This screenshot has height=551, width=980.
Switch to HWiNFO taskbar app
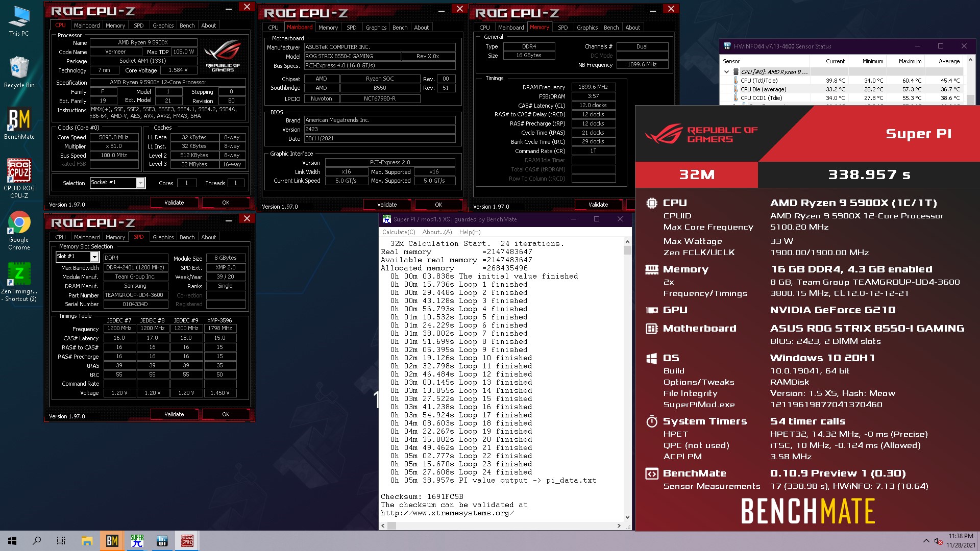[162, 541]
